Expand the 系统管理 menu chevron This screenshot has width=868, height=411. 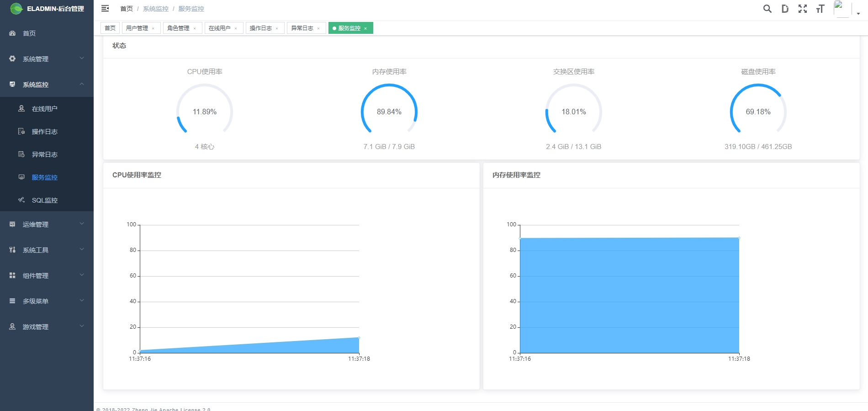82,58
